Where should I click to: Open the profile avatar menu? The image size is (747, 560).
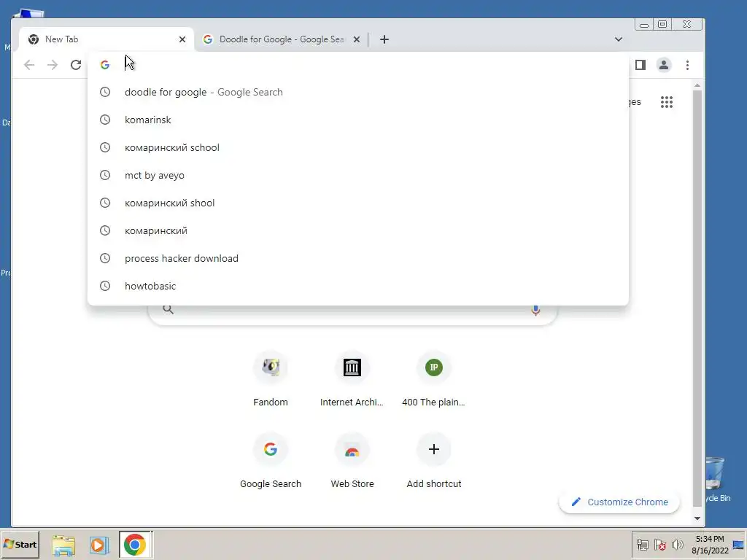[x=664, y=65]
